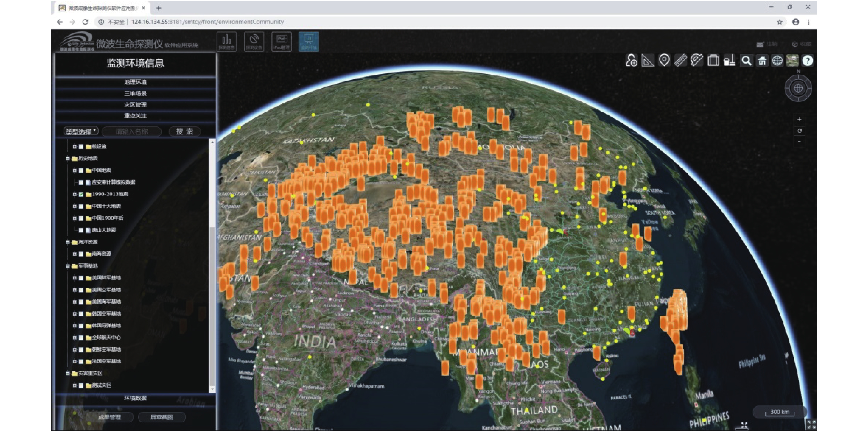The height and width of the screenshot is (432, 868).
Task: Reset the map view with the refresh icon
Action: (x=799, y=131)
